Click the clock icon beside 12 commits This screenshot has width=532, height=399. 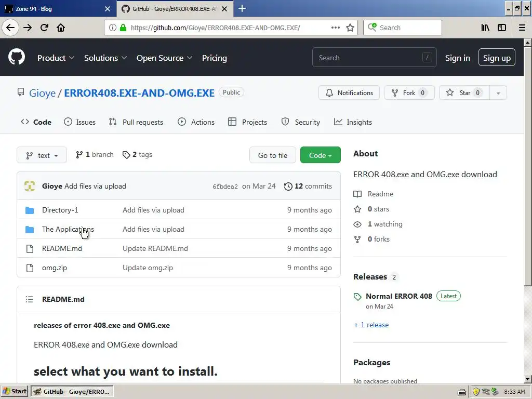point(288,187)
